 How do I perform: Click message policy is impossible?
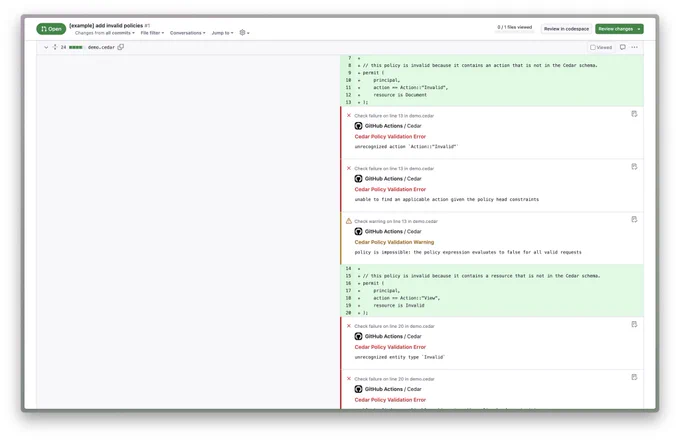tap(468, 252)
